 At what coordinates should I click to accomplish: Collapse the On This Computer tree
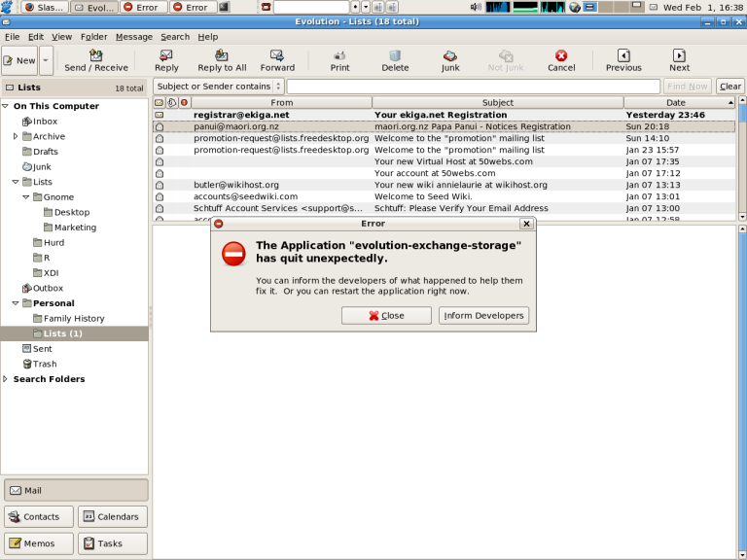coord(6,106)
